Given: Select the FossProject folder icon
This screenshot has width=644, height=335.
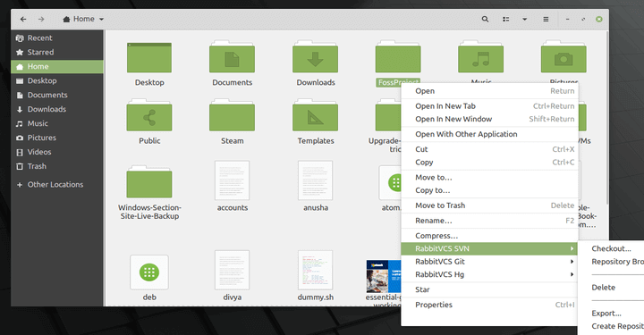Looking at the screenshot, I should click(x=398, y=56).
